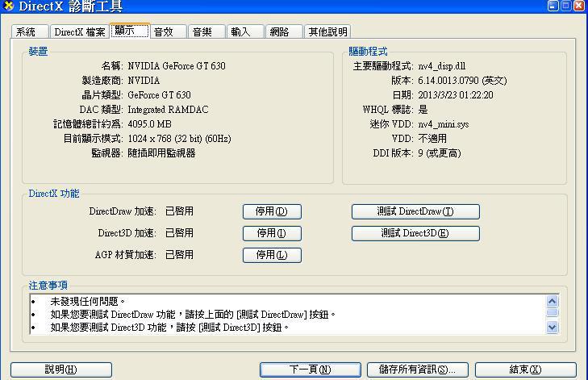Open the 音樂 tab

[206, 32]
